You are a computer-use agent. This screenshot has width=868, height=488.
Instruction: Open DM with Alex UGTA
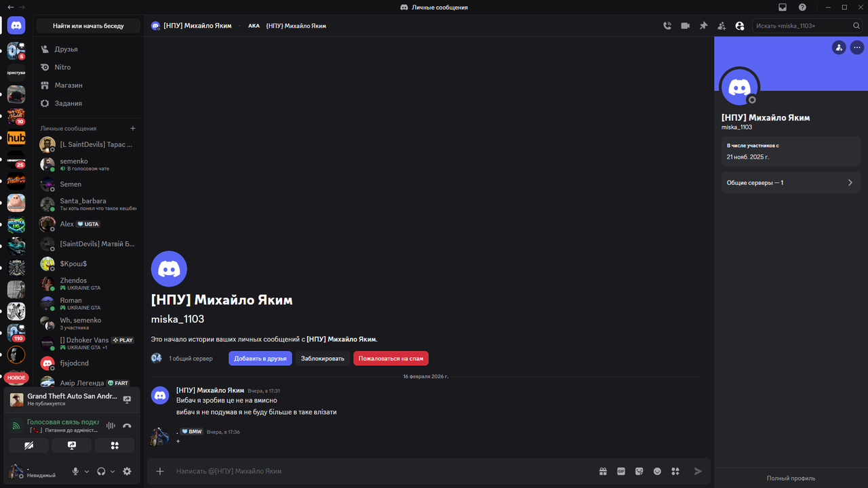(x=89, y=224)
